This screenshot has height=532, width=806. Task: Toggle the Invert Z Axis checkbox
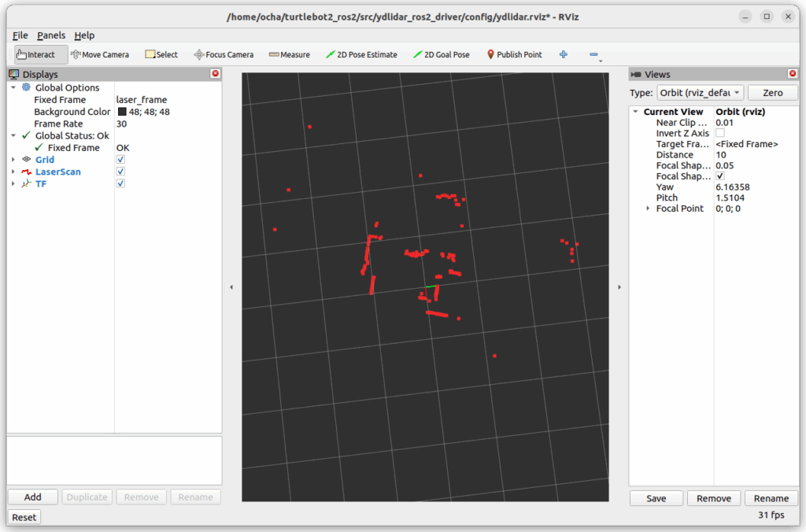pos(720,134)
